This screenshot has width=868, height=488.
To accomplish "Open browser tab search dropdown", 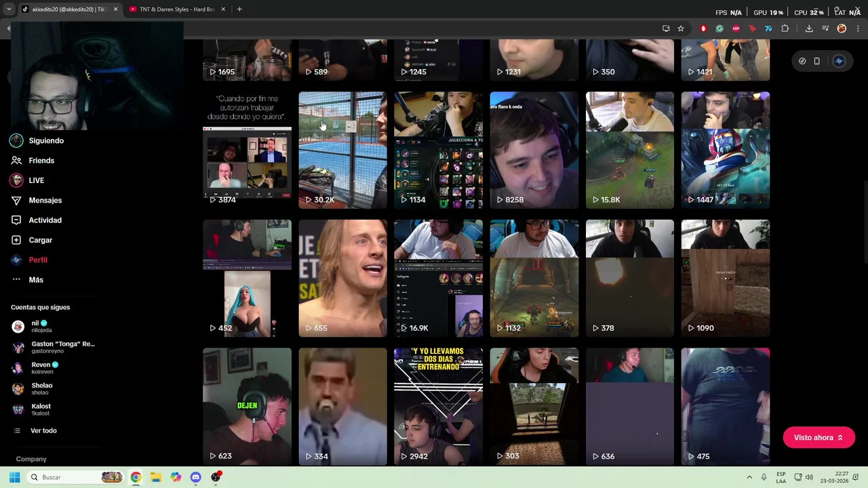I will (x=9, y=9).
